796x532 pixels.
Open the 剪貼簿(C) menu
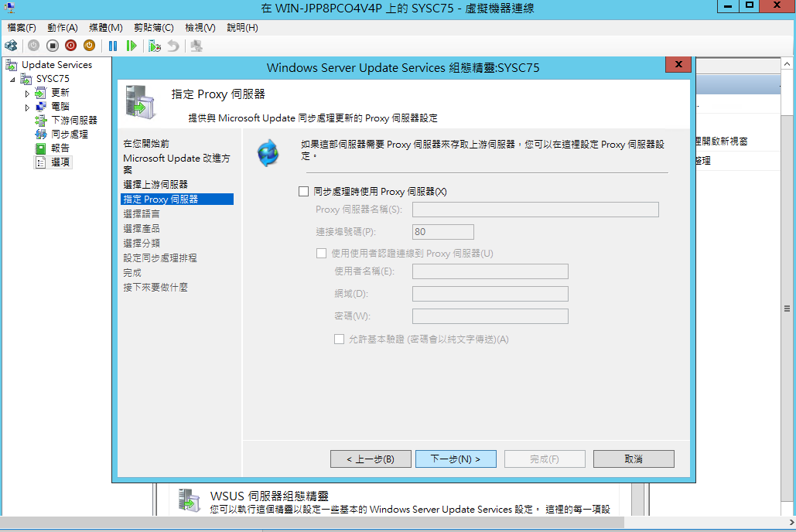(x=154, y=27)
